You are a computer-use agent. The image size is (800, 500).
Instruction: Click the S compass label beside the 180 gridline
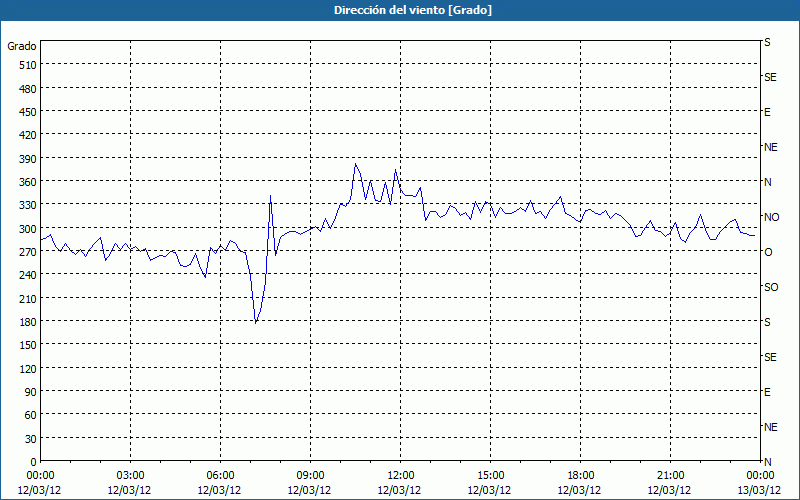click(767, 322)
